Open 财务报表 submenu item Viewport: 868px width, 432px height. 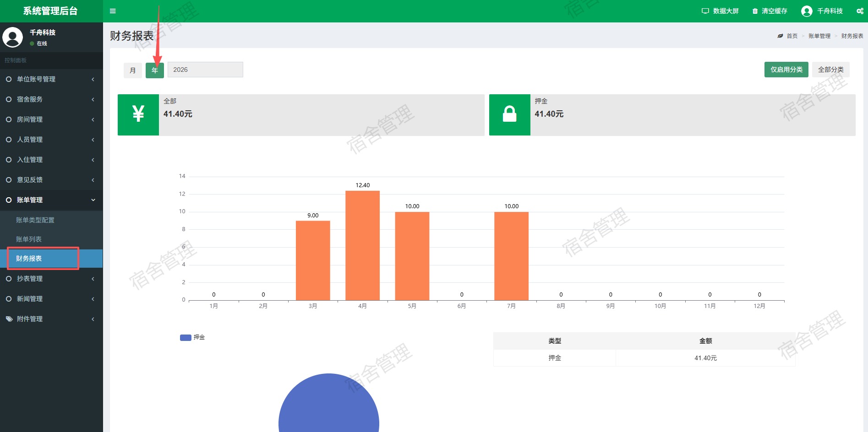tap(51, 259)
